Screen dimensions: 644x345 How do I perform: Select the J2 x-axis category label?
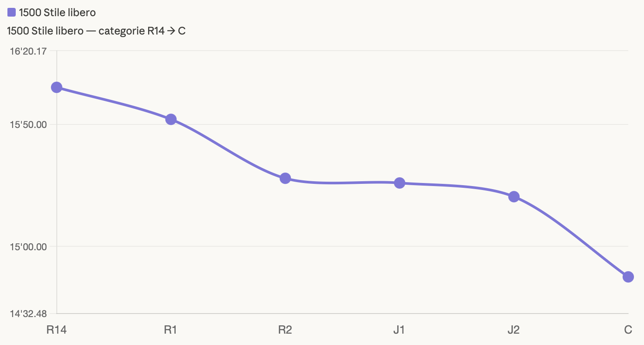pyautogui.click(x=513, y=330)
